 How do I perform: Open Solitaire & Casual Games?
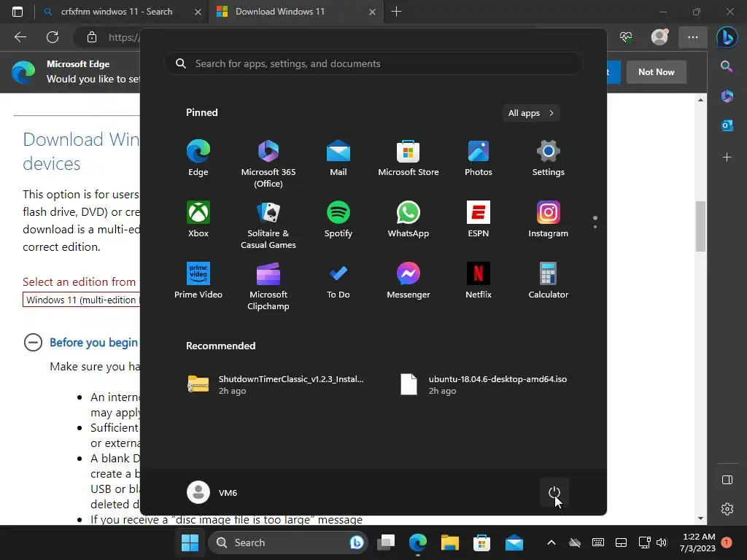pyautogui.click(x=268, y=225)
